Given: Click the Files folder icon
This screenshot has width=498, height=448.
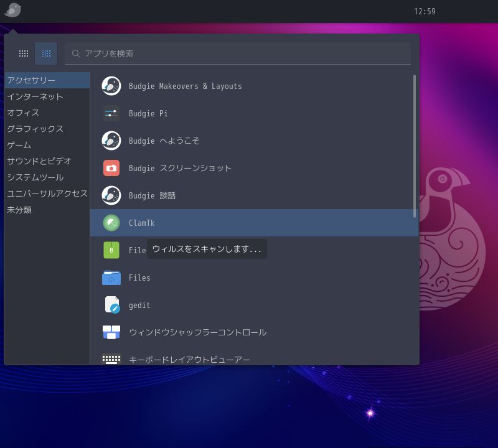Looking at the screenshot, I should pos(111,278).
